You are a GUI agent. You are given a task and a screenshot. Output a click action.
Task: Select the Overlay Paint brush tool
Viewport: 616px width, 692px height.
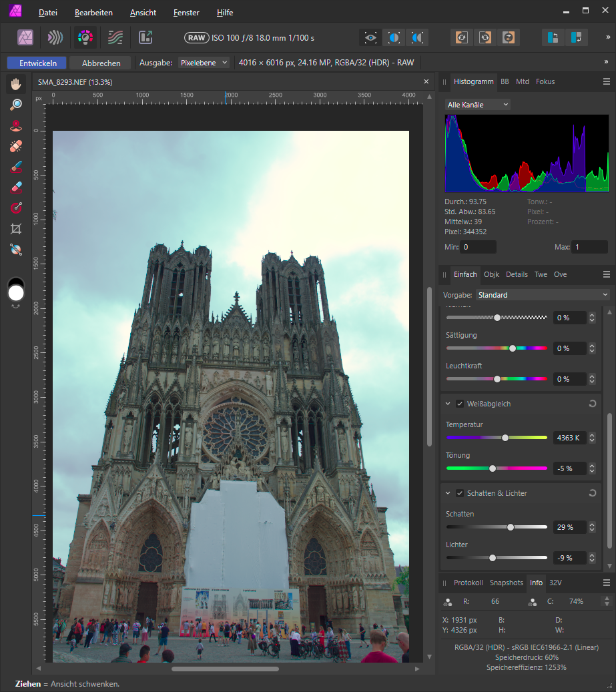point(16,167)
